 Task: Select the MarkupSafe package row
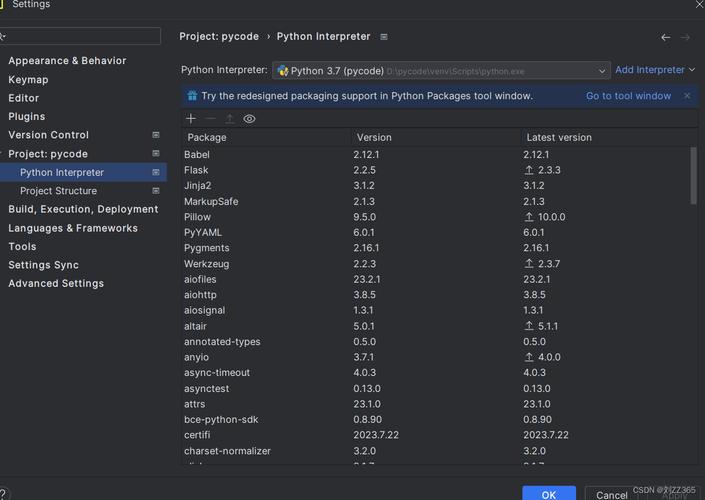point(435,201)
